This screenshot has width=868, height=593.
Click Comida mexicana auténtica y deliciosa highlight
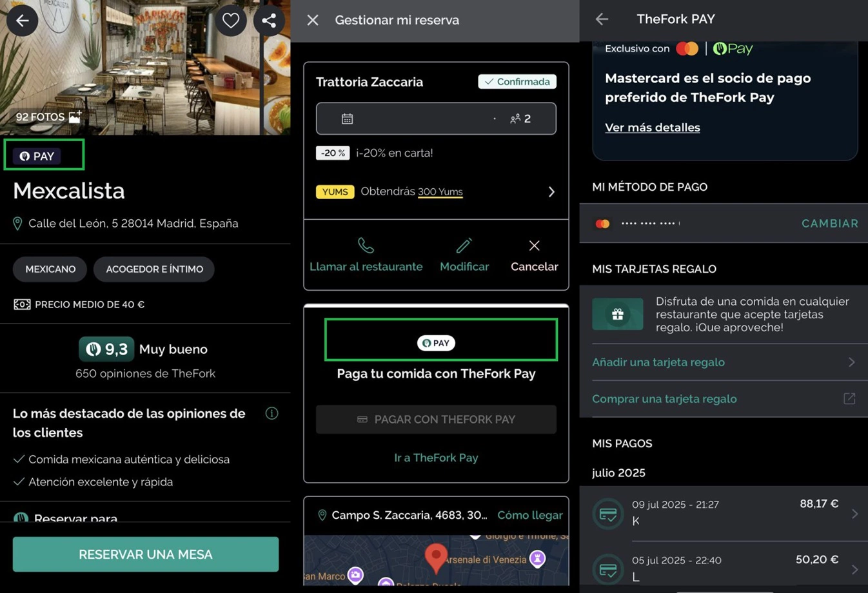coord(129,459)
